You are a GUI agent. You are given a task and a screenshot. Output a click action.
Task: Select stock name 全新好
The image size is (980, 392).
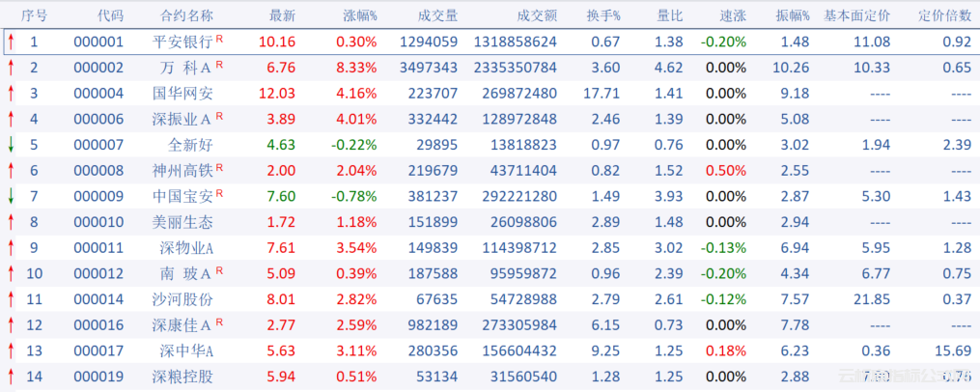(190, 145)
